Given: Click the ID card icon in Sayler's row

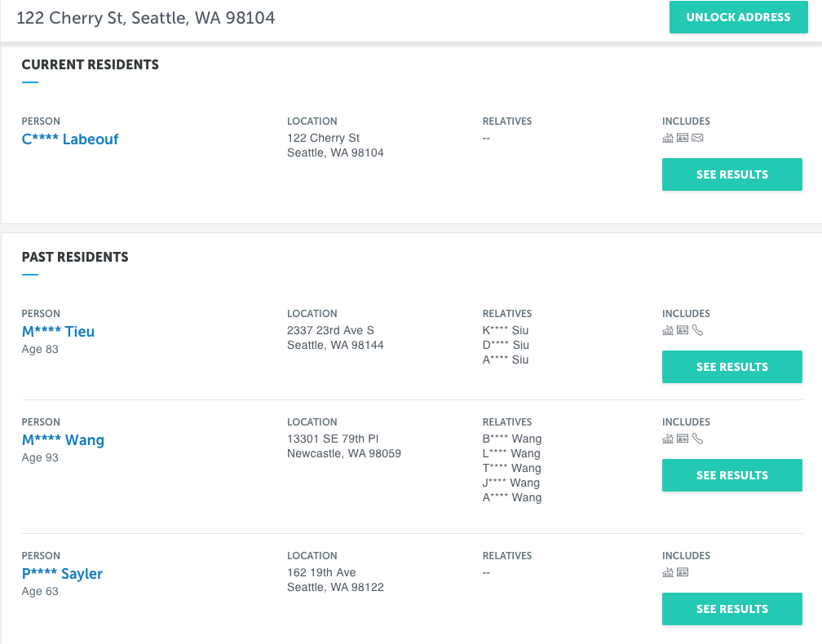Looking at the screenshot, I should click(x=683, y=572).
